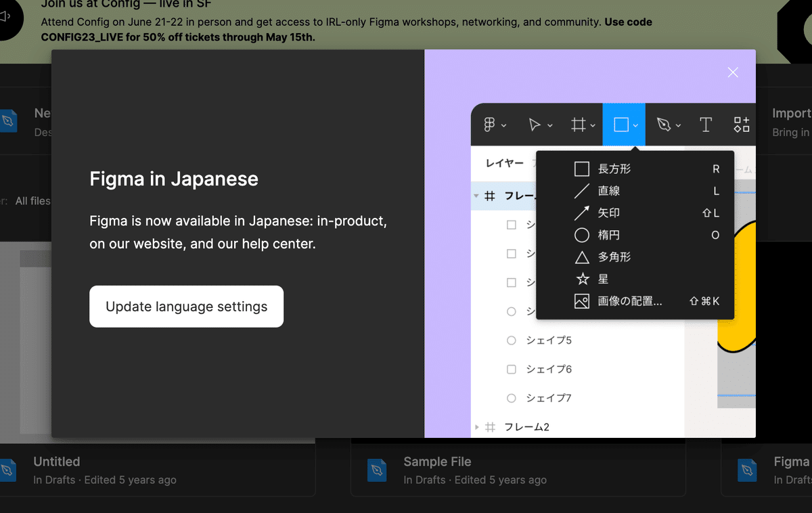Select the シェイプ7 layer row

point(578,398)
